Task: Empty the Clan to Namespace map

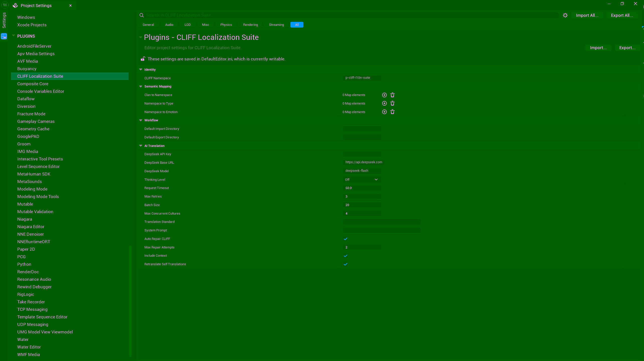Action: 392,95
